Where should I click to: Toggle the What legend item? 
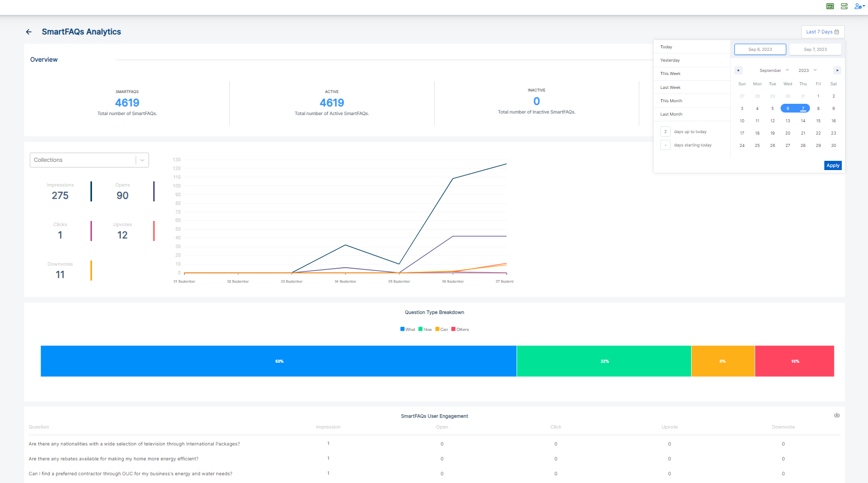coord(408,329)
